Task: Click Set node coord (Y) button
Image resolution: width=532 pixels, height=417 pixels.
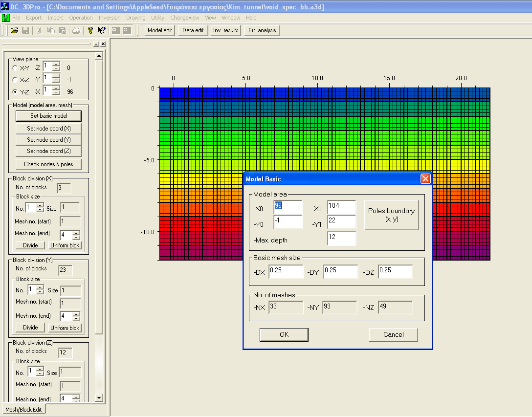Action: 48,140
